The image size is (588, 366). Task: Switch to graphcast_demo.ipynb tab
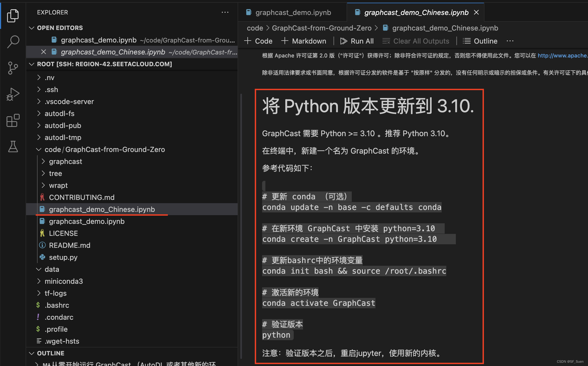[x=293, y=12]
